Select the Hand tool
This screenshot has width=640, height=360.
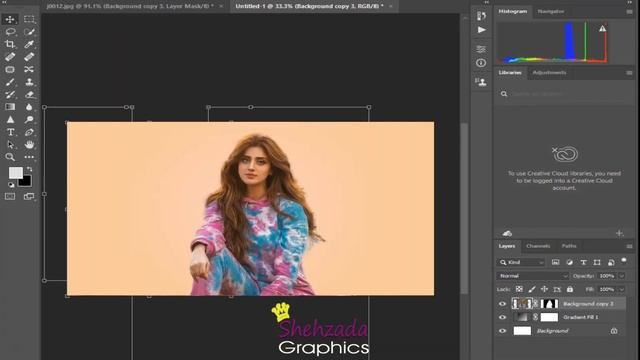click(x=29, y=145)
